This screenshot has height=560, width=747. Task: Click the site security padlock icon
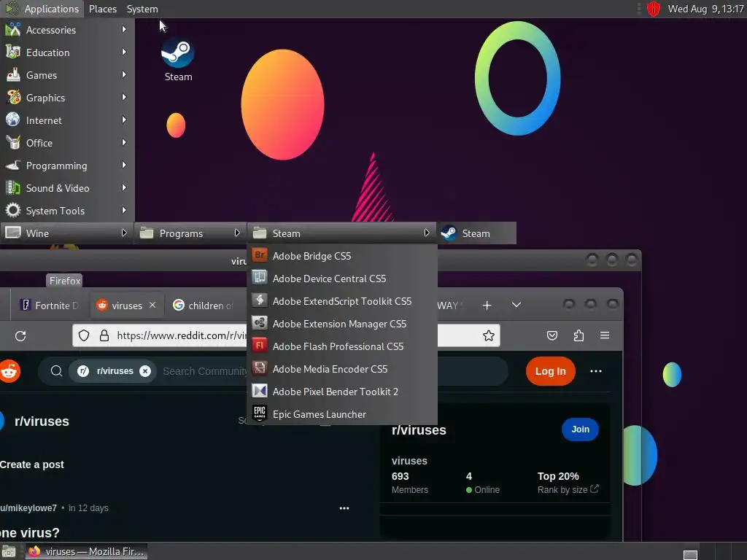tap(104, 335)
